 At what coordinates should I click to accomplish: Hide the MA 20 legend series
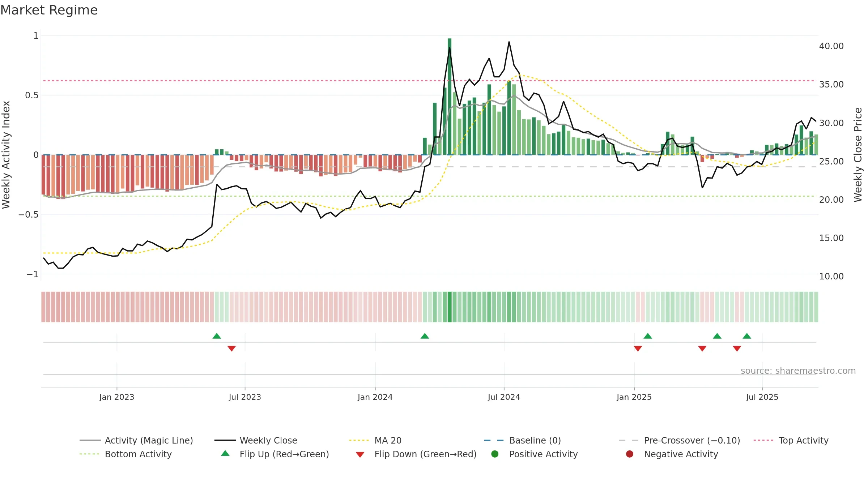coord(375,440)
